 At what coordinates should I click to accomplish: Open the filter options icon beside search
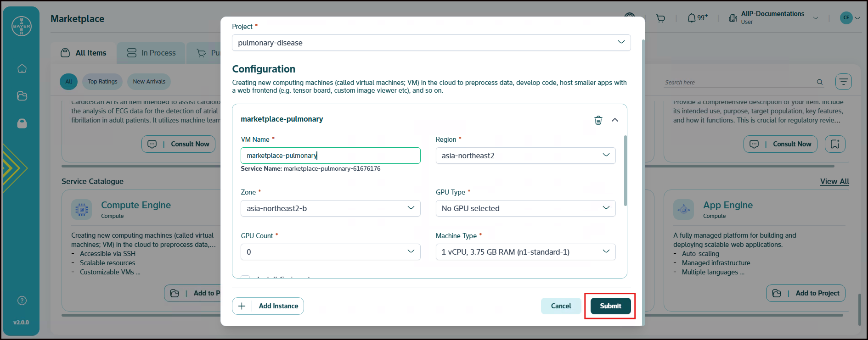(x=843, y=82)
